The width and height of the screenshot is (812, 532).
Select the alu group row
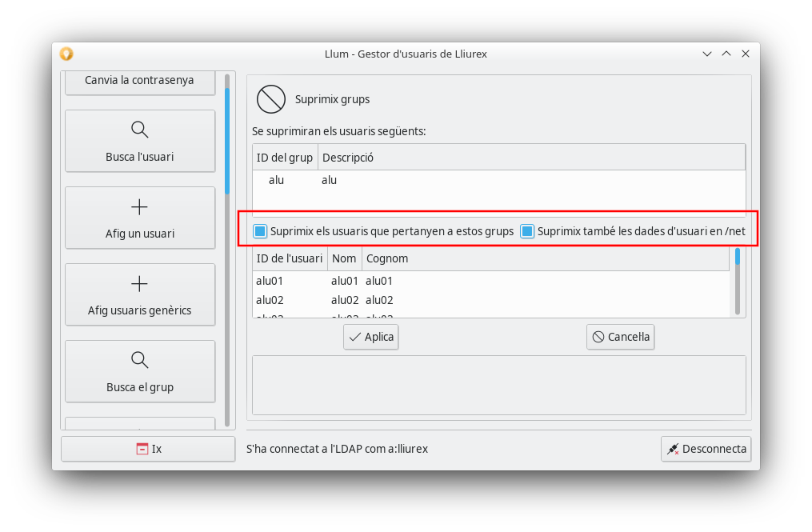(277, 181)
